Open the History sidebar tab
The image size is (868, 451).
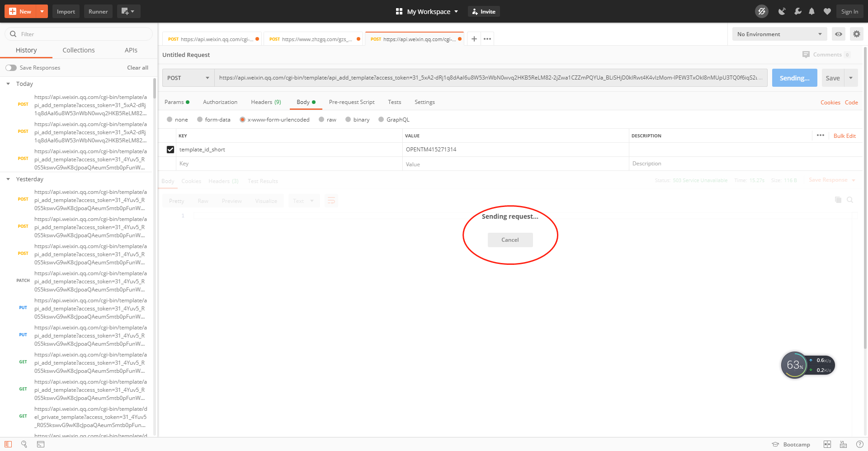pos(26,50)
